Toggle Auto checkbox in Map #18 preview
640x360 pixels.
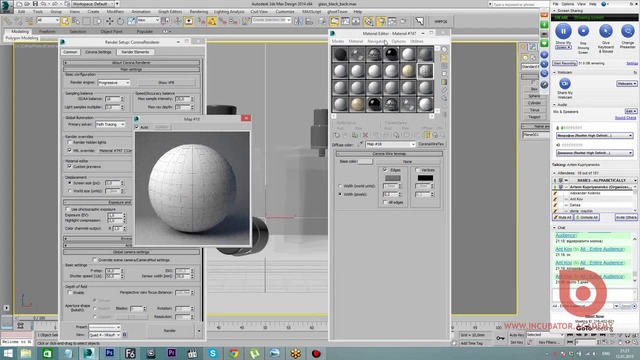click(x=137, y=127)
